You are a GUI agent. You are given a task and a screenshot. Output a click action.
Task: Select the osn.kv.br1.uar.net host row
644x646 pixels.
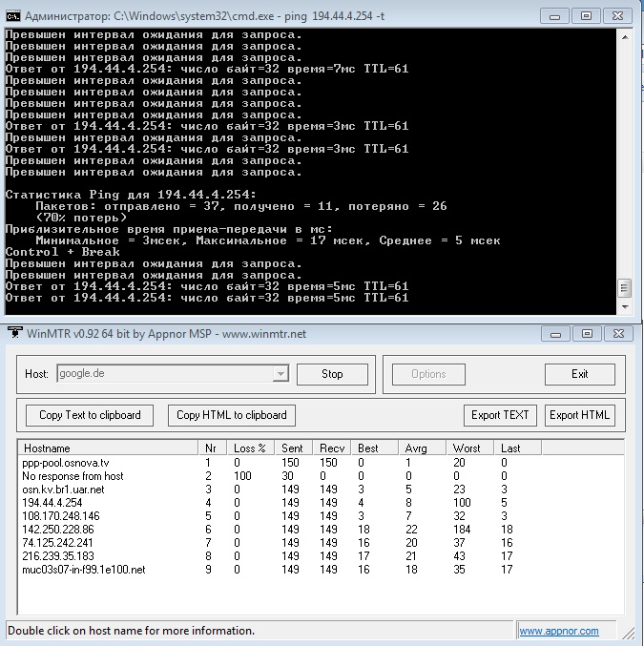63,489
